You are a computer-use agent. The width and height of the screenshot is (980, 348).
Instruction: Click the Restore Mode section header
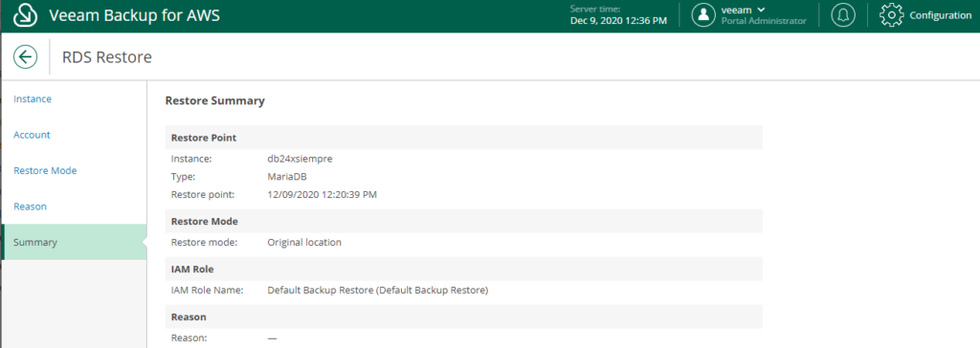point(463,221)
